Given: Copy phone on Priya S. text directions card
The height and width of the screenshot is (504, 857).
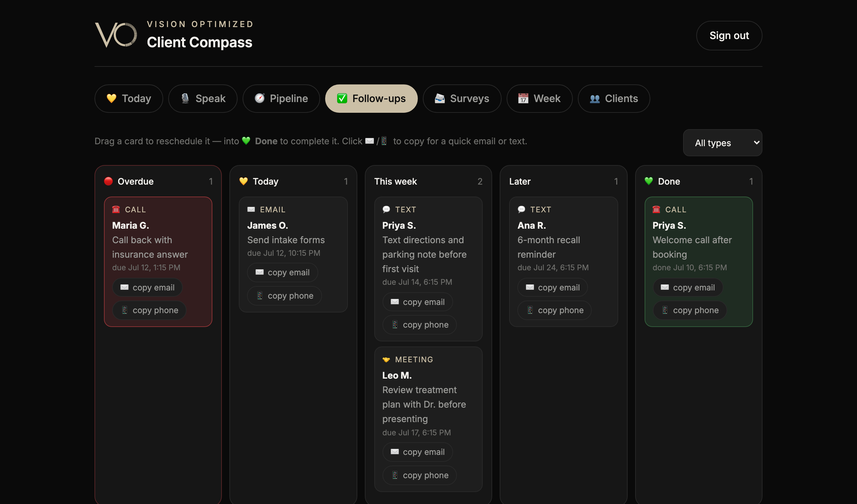Looking at the screenshot, I should point(419,325).
